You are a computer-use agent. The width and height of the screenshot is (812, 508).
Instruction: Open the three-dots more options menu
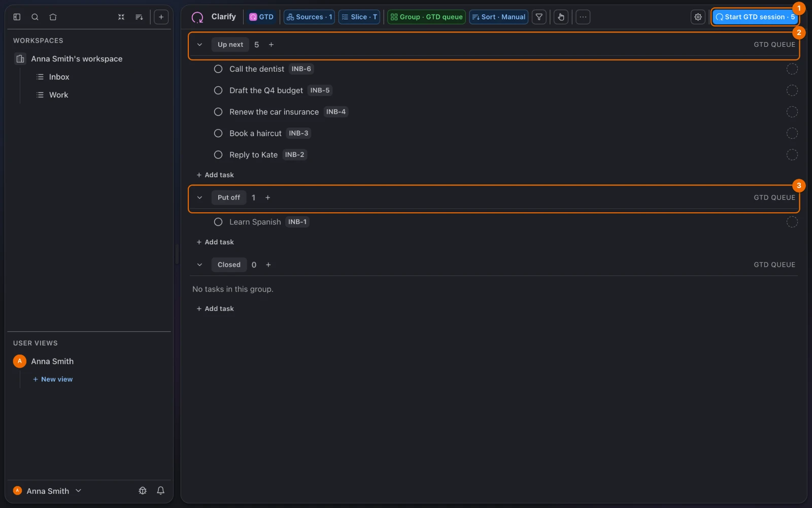(x=583, y=17)
